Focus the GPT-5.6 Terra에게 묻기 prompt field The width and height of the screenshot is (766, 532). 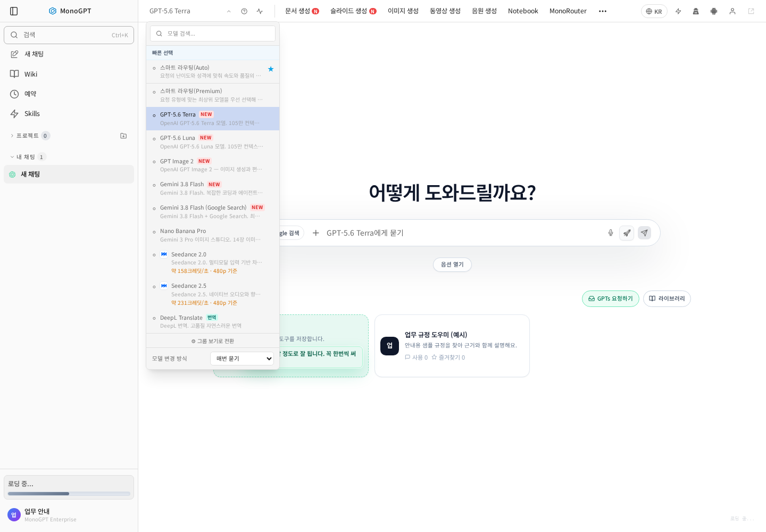click(463, 233)
